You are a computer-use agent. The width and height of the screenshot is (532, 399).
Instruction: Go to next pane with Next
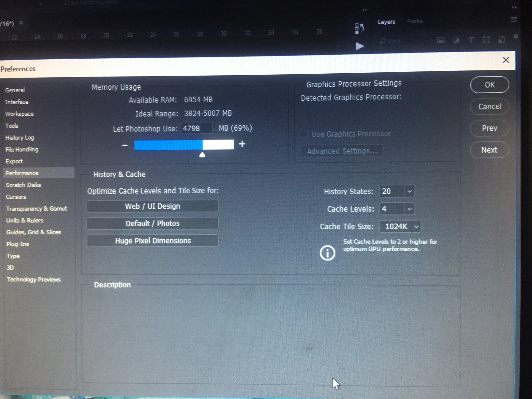click(489, 150)
